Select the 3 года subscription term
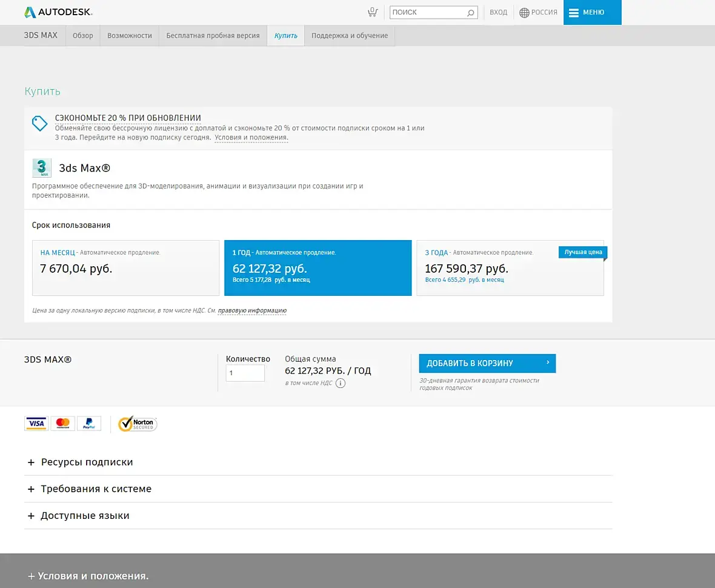 pyautogui.click(x=510, y=268)
